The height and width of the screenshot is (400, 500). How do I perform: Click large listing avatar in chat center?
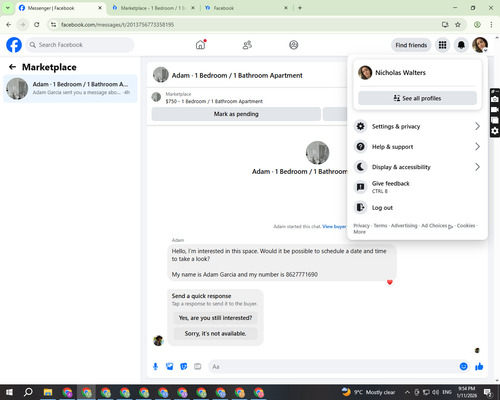317,153
